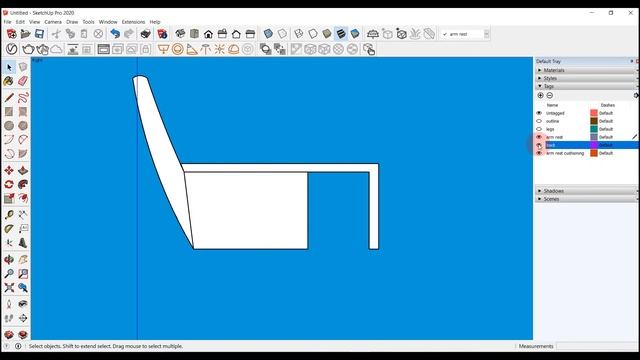Change outline tag brown color swatch

tap(594, 121)
